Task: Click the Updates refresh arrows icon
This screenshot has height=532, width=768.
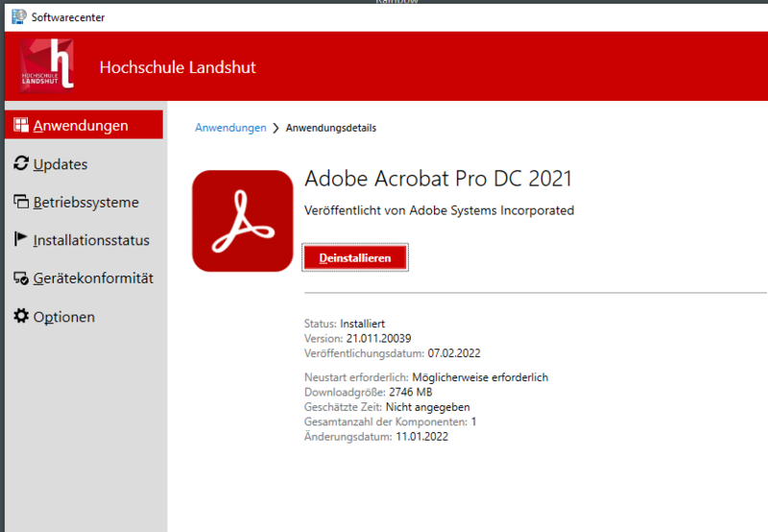Action: click(x=21, y=164)
